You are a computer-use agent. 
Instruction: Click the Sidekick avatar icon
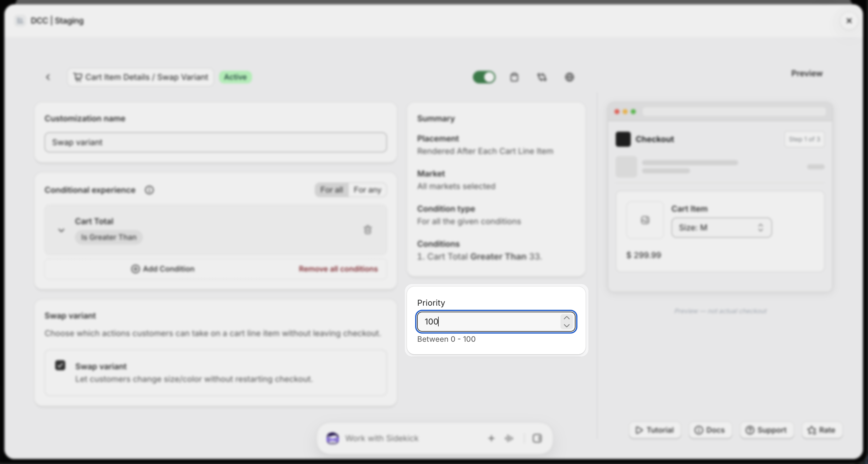(333, 438)
